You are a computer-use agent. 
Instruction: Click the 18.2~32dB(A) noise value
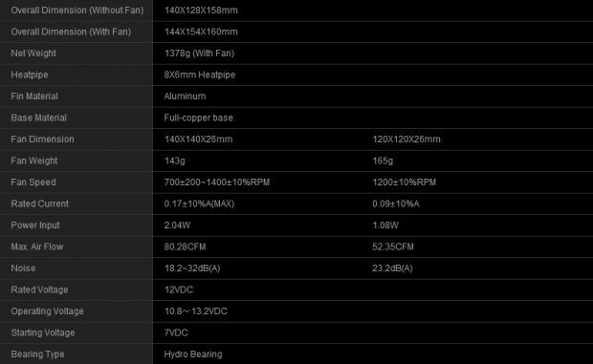tap(192, 268)
